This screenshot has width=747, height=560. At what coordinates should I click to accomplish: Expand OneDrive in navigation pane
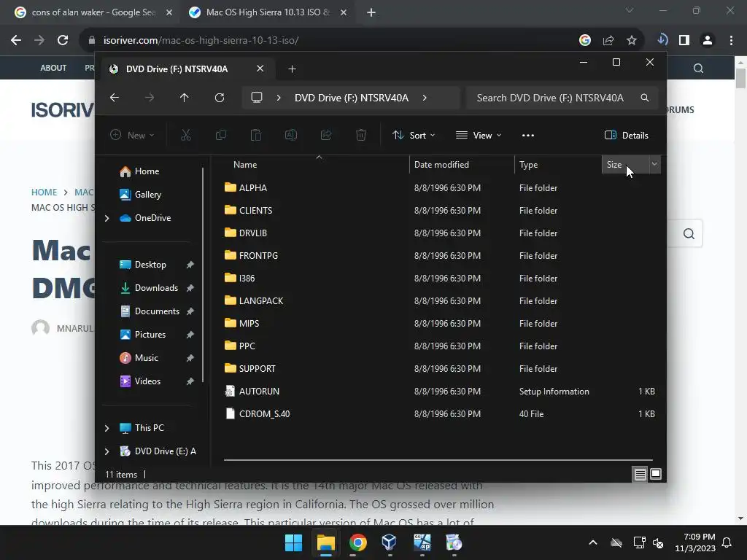[107, 218]
